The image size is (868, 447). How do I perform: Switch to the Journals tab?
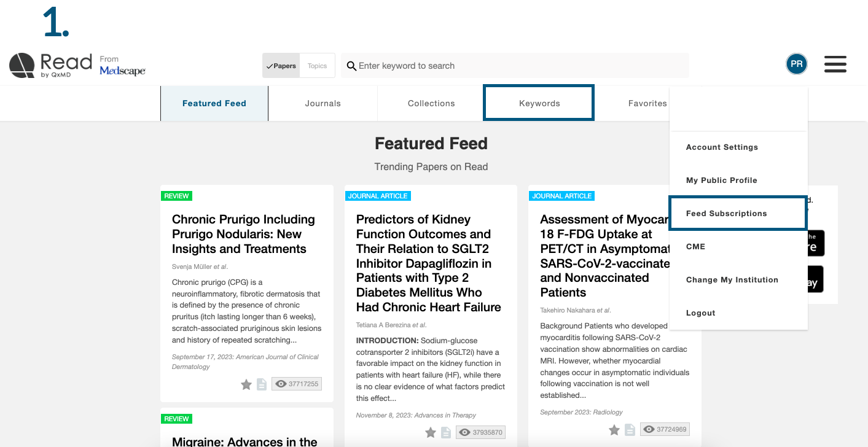(x=323, y=103)
